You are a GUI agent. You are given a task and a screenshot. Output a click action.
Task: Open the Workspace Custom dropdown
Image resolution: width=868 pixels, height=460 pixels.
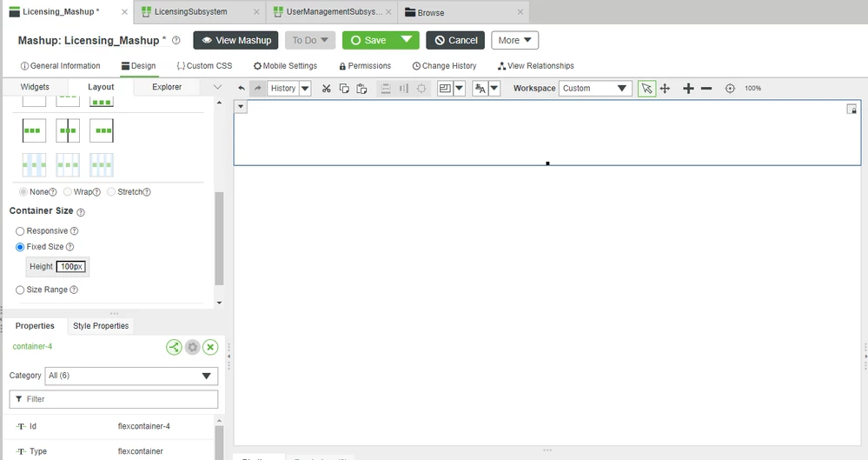[595, 88]
